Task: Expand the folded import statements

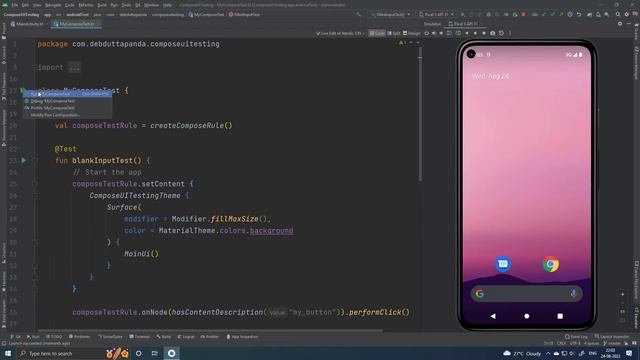Action: pyautogui.click(x=74, y=67)
